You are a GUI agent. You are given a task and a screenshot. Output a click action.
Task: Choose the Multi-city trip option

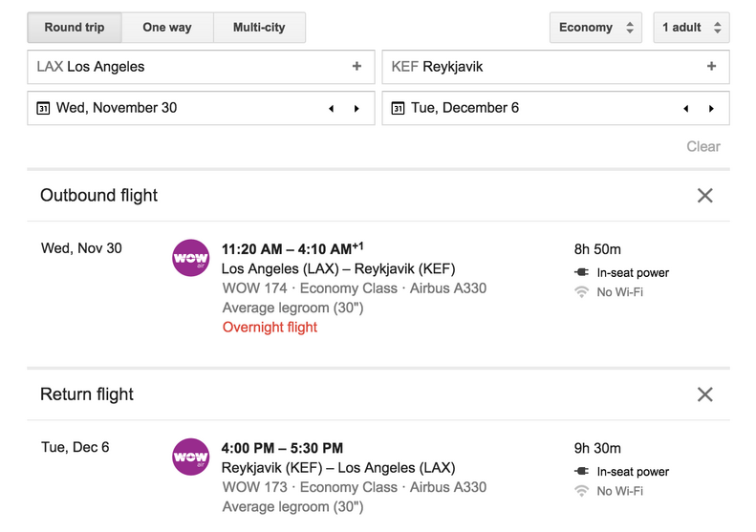259,28
